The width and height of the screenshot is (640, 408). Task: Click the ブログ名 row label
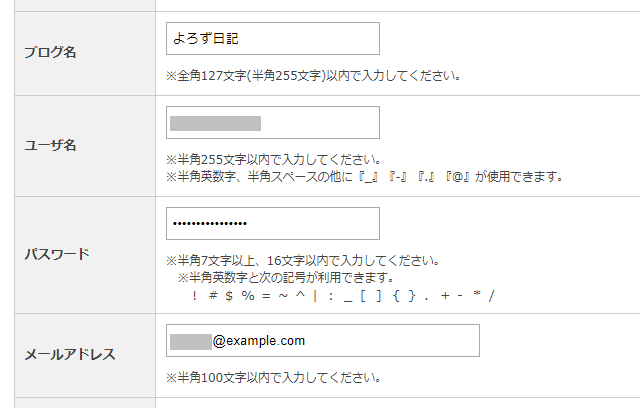click(50, 53)
